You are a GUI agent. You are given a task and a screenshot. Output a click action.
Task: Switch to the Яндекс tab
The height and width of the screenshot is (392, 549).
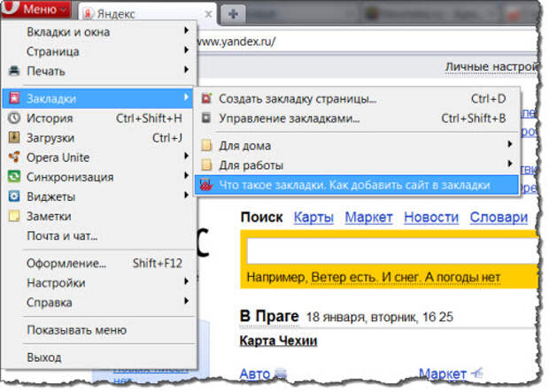click(x=147, y=14)
